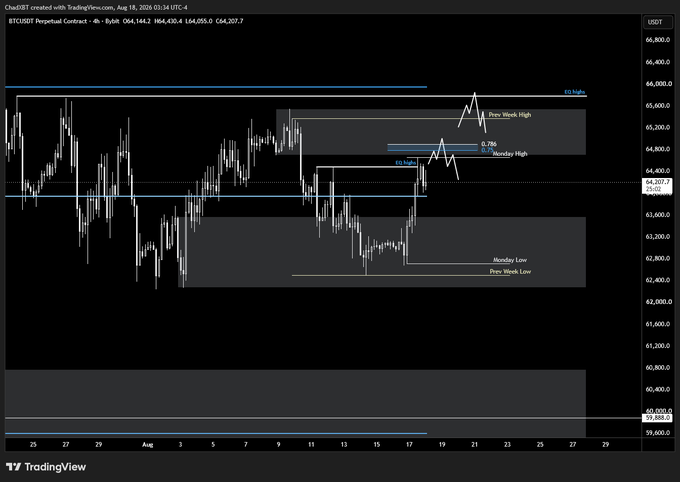This screenshot has height=482, width=680.
Task: Click the close value C64,207.7
Action: 229,21
